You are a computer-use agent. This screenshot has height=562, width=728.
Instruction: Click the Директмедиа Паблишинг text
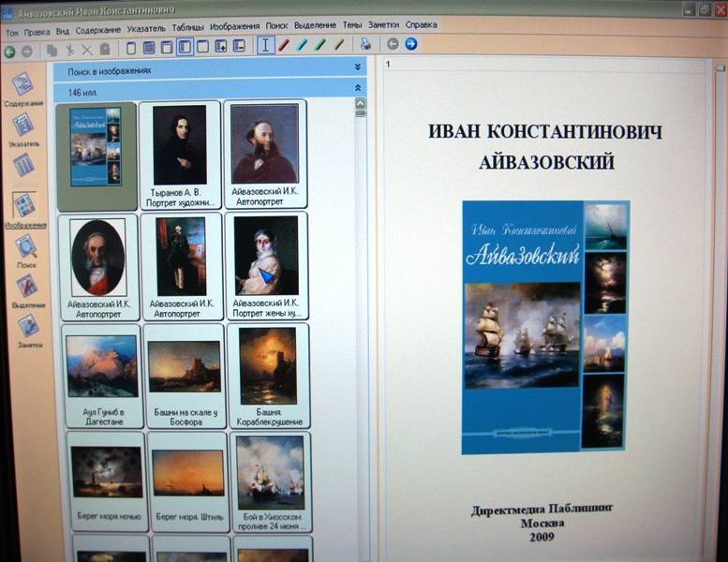(542, 509)
